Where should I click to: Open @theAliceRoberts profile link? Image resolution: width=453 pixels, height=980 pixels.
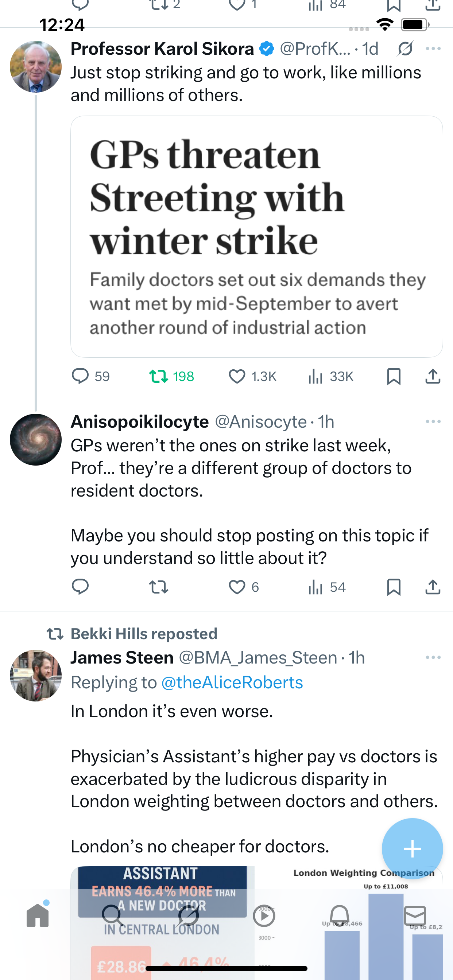[x=232, y=682]
